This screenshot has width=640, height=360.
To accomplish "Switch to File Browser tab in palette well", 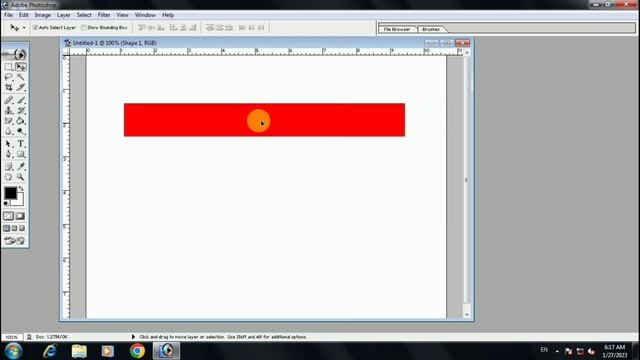I will tap(397, 29).
